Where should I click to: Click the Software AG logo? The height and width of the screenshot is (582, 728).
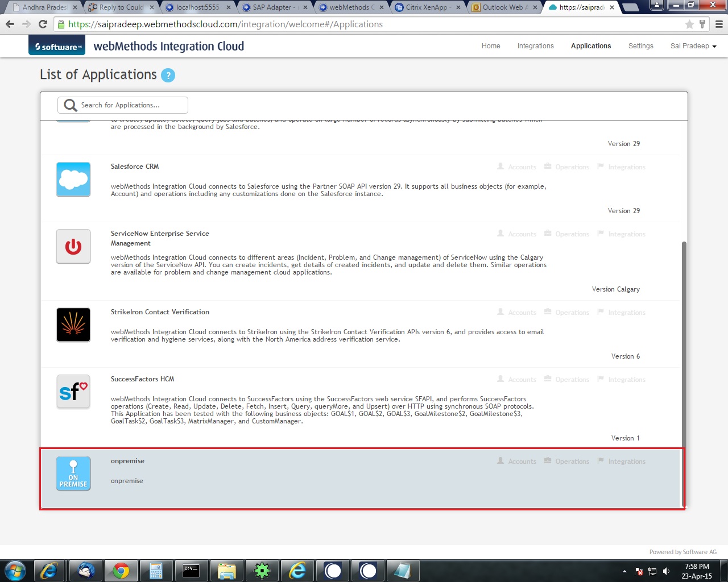(x=57, y=46)
